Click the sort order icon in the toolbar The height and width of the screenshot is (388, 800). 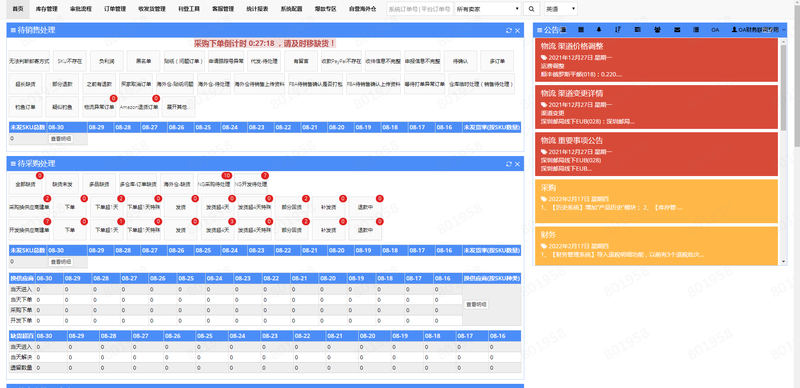[618, 30]
